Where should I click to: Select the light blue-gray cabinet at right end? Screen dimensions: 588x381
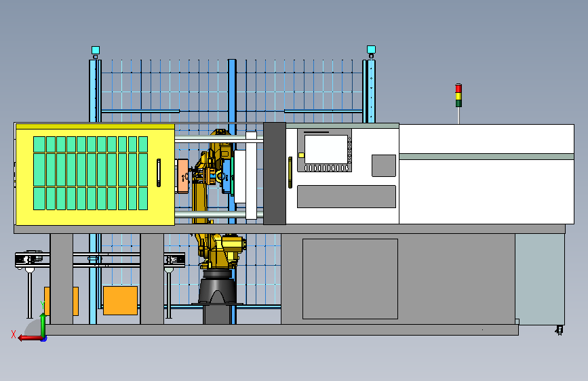[x=540, y=279]
